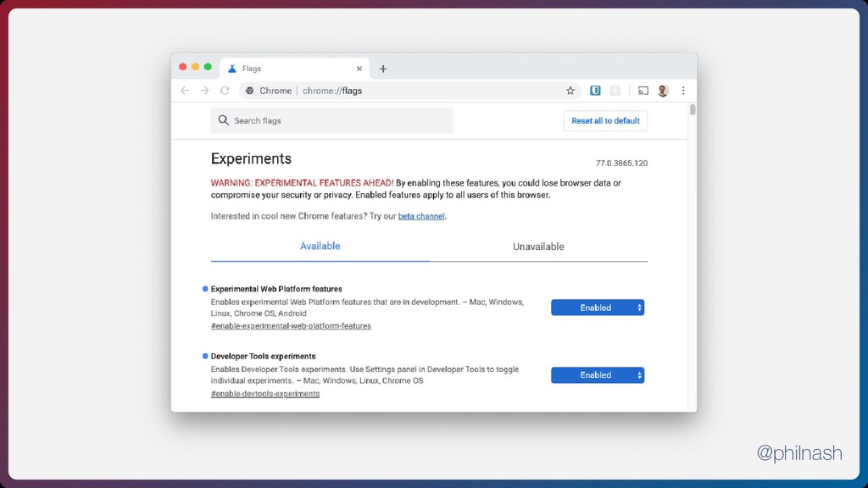The image size is (868, 488).
Task: Click Reset all to default
Action: tap(605, 120)
